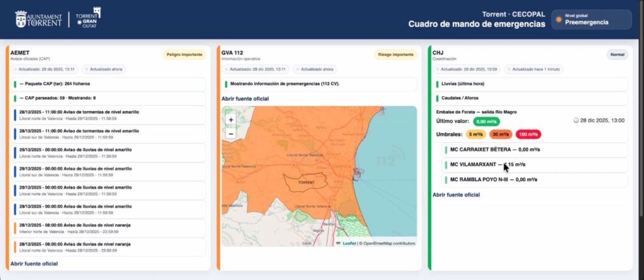Click the red '100 m³/s' threshold pill
The image size is (644, 280).
pos(528,134)
